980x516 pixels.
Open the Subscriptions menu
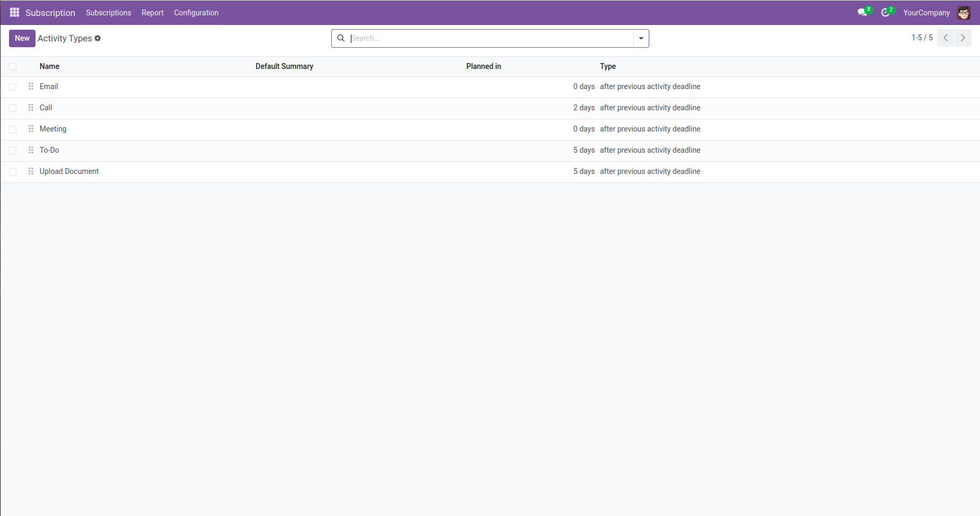tap(108, 13)
